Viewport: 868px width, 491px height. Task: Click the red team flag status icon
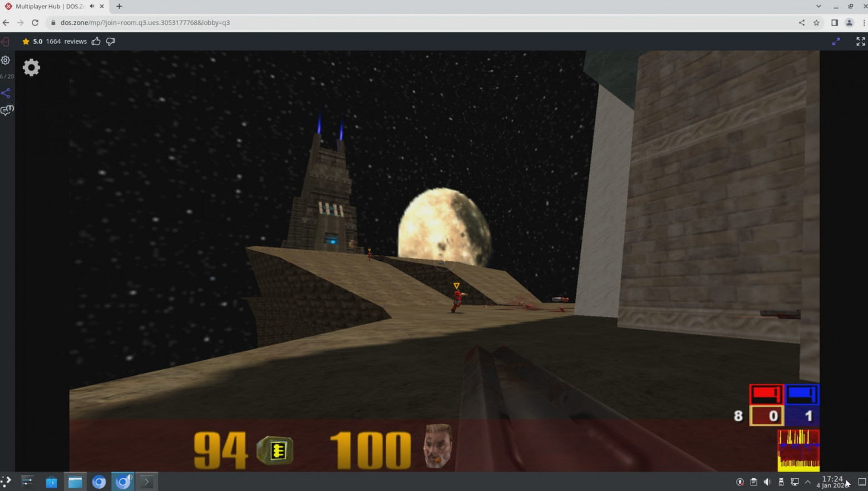pyautogui.click(x=767, y=394)
